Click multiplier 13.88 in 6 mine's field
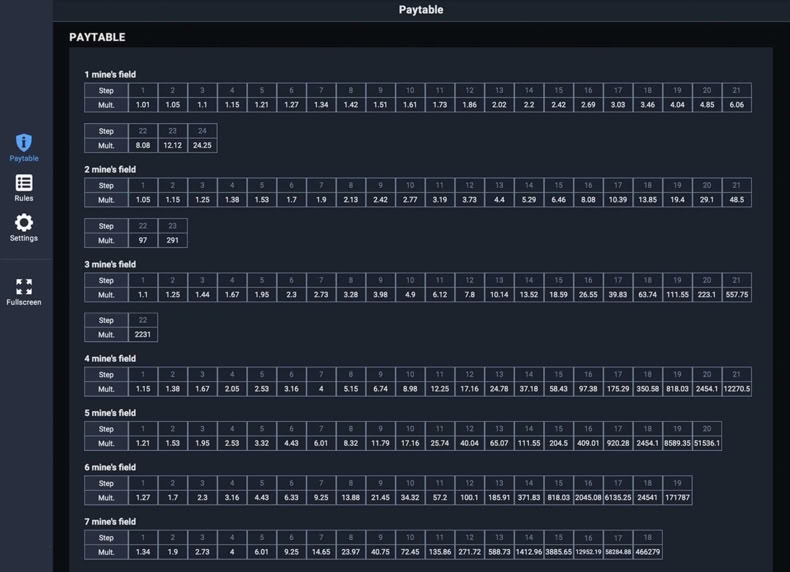This screenshot has height=572, width=790. (351, 498)
